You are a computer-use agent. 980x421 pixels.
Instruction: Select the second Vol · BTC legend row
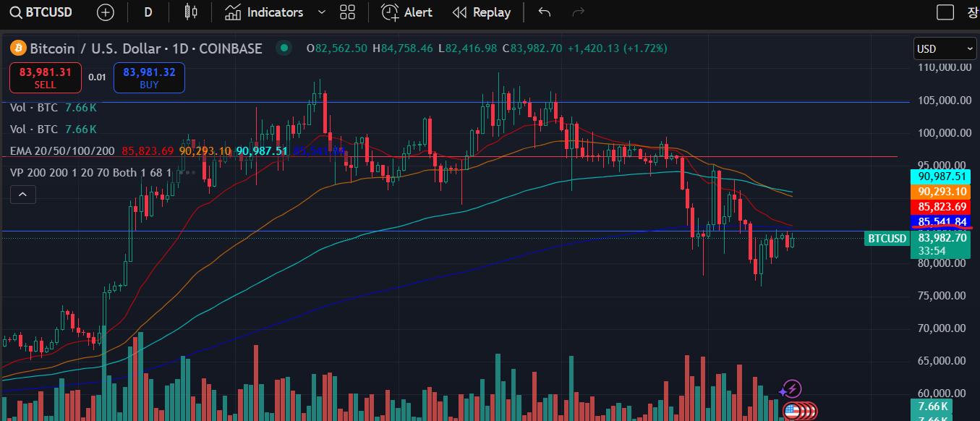54,129
